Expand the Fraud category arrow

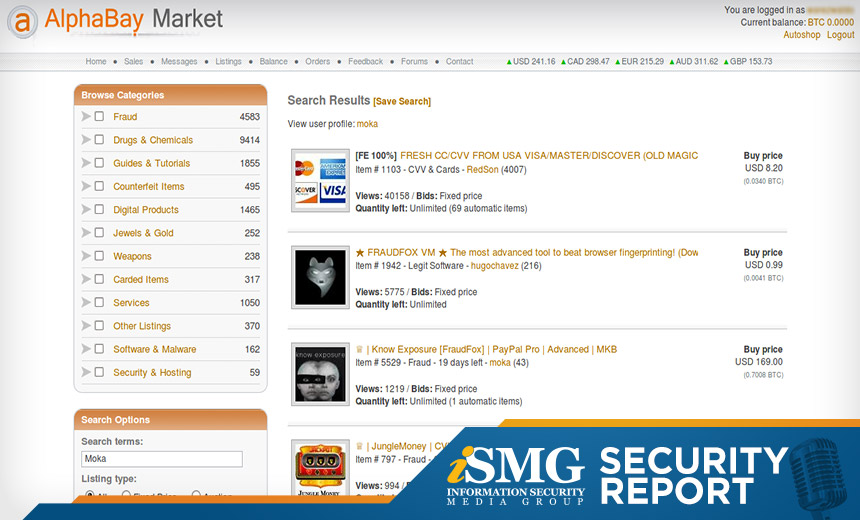[86, 116]
